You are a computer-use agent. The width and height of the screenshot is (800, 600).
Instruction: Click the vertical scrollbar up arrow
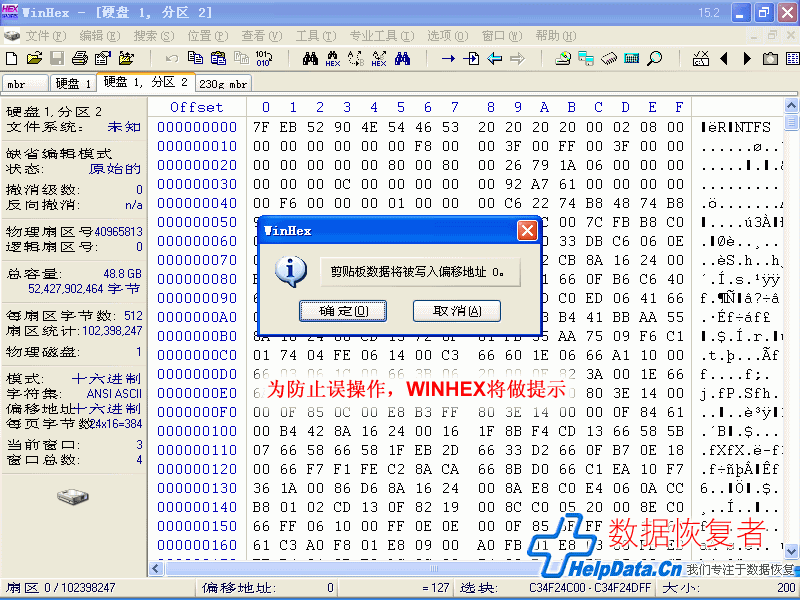pyautogui.click(x=791, y=106)
